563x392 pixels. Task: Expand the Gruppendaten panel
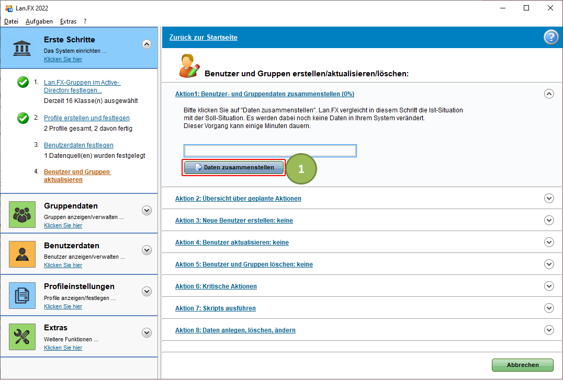(x=147, y=211)
